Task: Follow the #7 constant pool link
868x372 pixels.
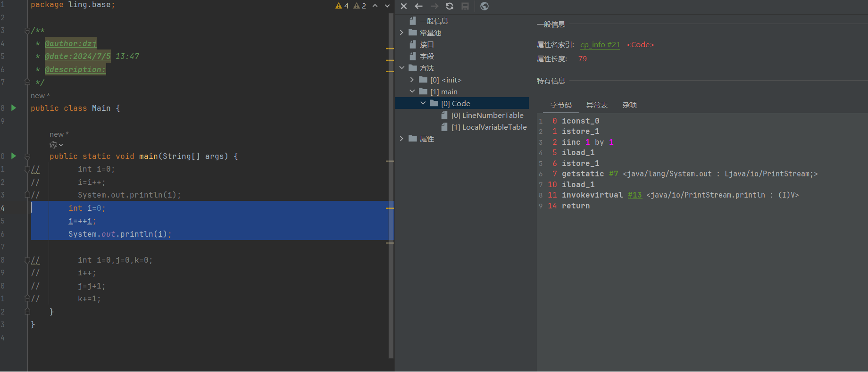Action: click(x=613, y=174)
